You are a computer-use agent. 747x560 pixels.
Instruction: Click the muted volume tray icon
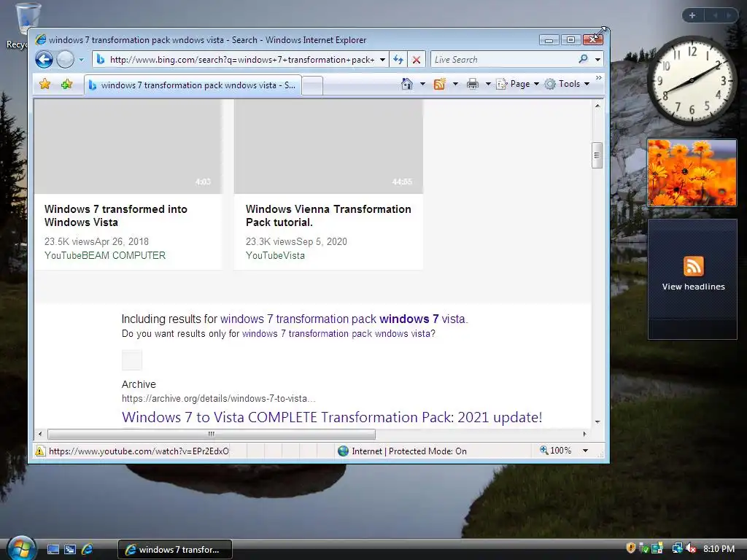pyautogui.click(x=691, y=548)
